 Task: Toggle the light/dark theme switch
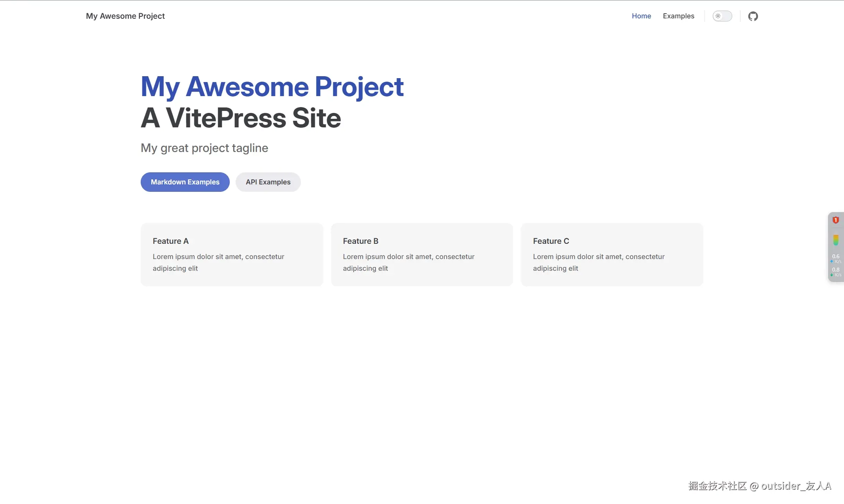coord(722,16)
